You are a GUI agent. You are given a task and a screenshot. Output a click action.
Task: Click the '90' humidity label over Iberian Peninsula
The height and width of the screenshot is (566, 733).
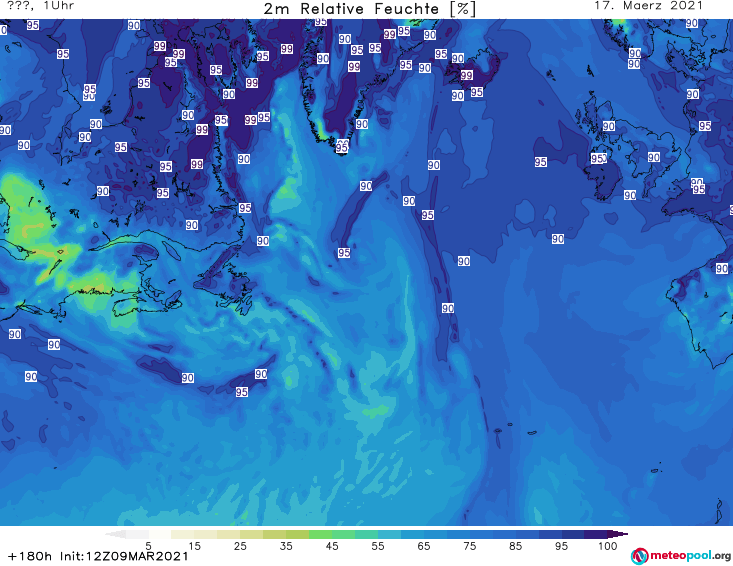click(x=722, y=268)
